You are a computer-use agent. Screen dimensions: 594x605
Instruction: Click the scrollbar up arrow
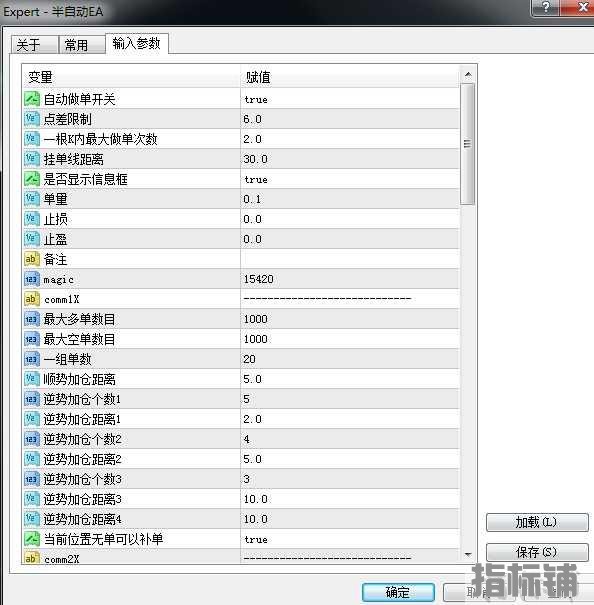(x=468, y=74)
